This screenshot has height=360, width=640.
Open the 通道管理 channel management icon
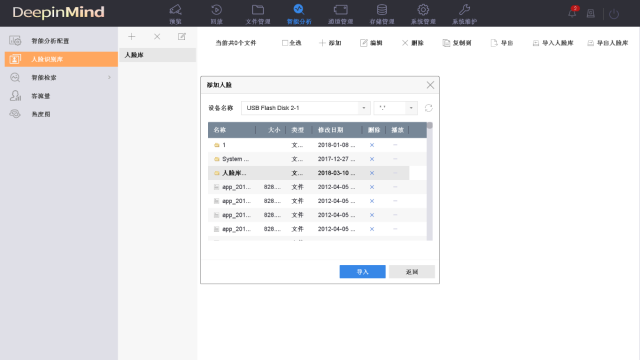340,10
